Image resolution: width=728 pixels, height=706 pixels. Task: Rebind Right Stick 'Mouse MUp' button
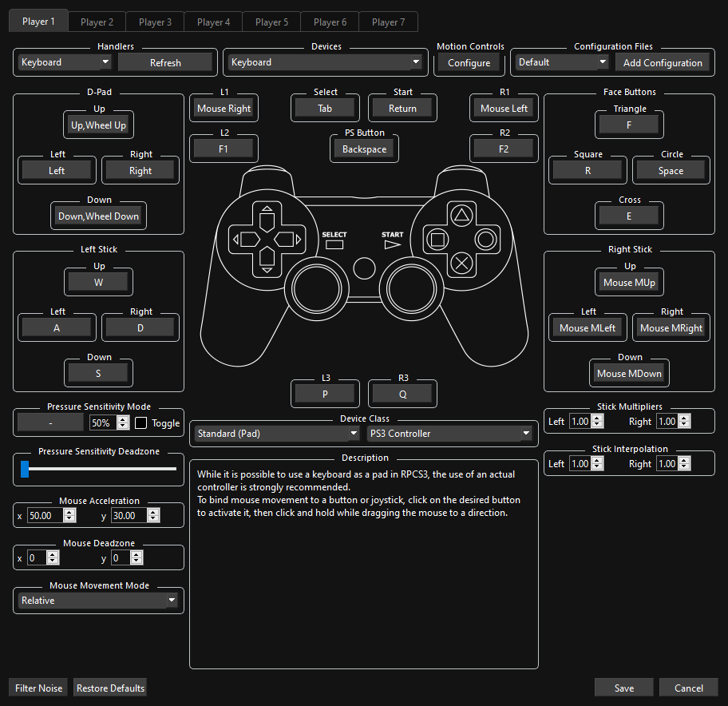coord(629,282)
